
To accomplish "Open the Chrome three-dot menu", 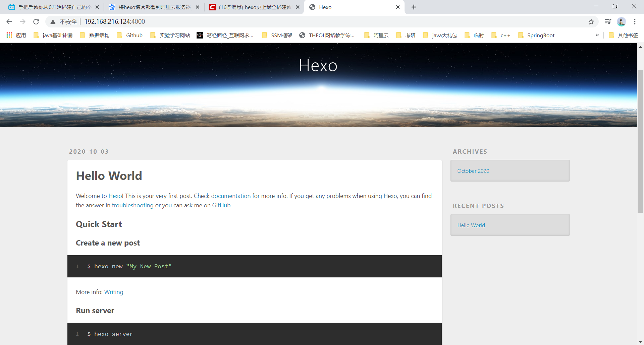I will tap(635, 22).
